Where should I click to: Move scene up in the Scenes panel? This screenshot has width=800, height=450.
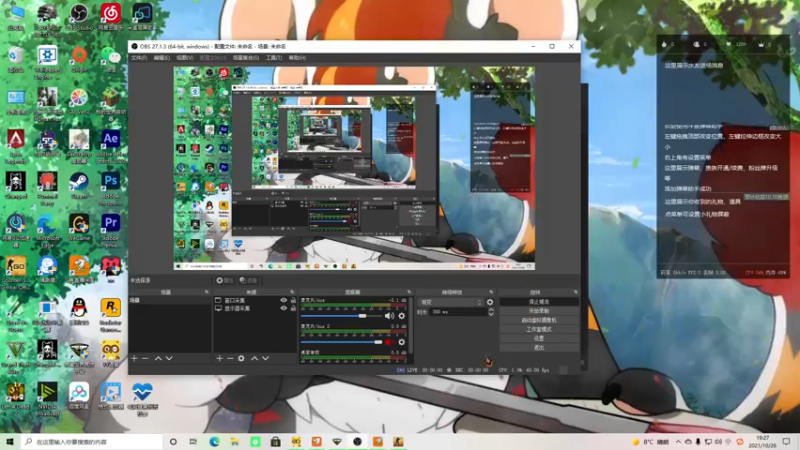[x=158, y=359]
